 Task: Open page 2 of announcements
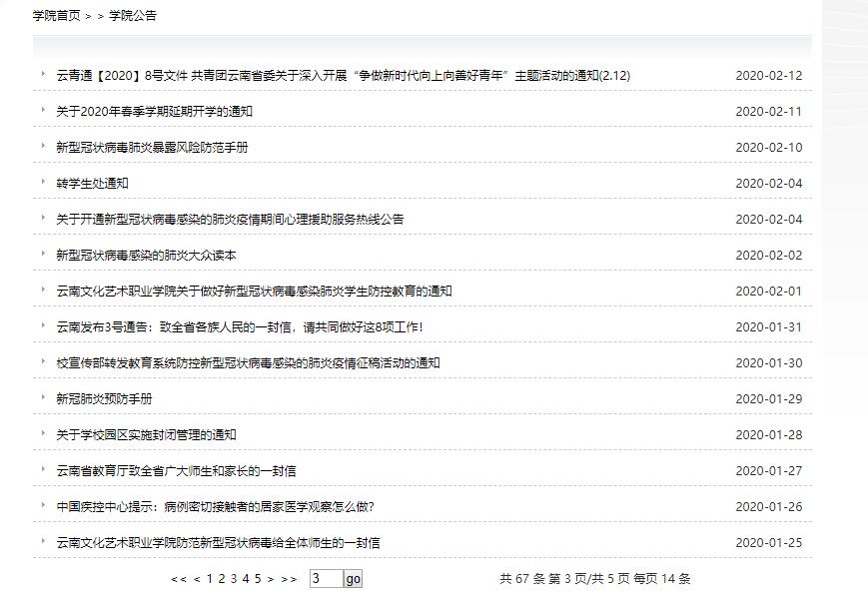222,579
